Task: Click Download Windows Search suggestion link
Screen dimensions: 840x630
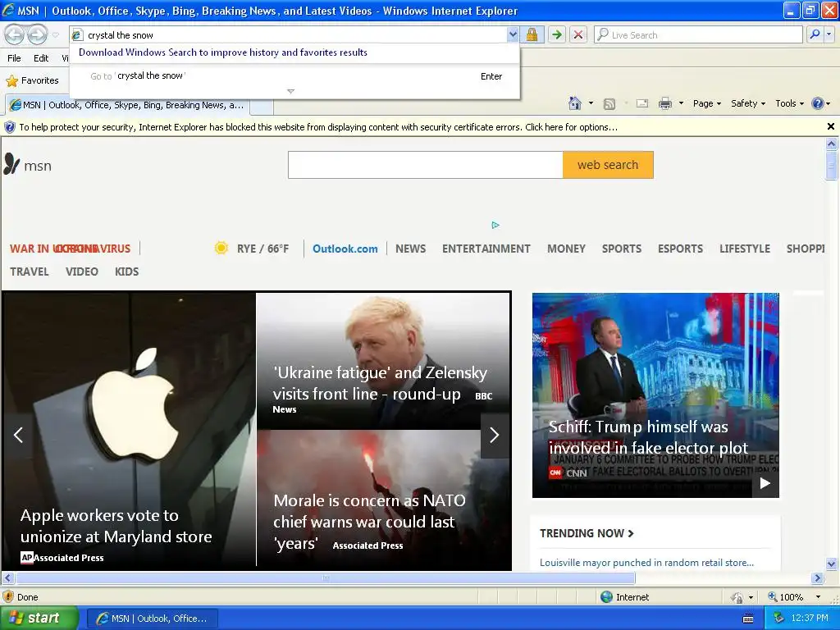Action: [x=223, y=52]
